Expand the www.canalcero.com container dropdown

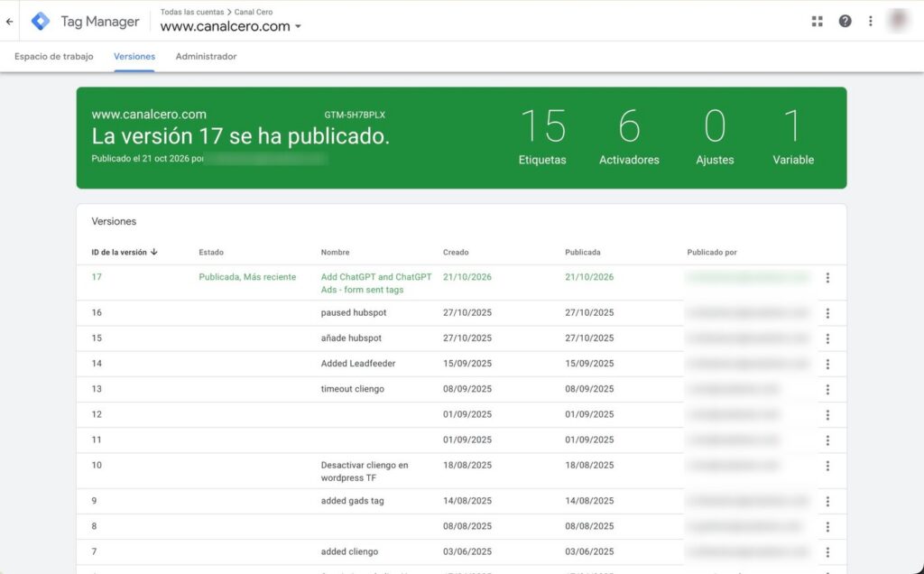[298, 26]
